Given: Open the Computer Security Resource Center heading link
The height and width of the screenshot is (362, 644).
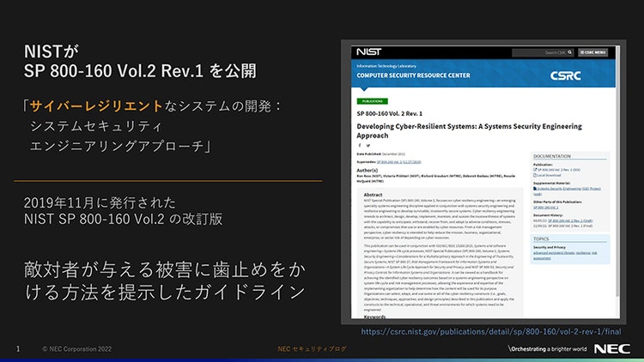Looking at the screenshot, I should coord(413,75).
